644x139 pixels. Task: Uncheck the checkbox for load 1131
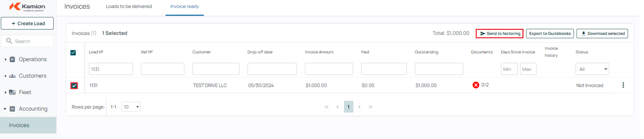point(74,86)
